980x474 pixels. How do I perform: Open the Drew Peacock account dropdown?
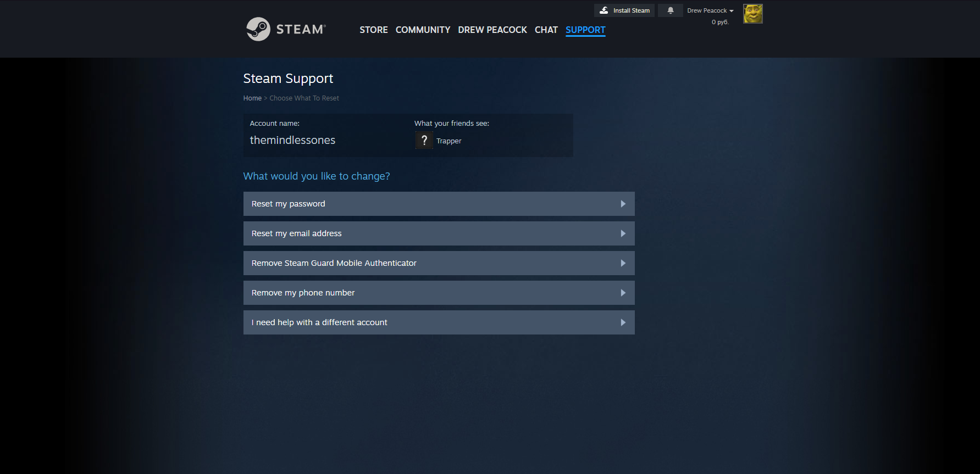[710, 10]
